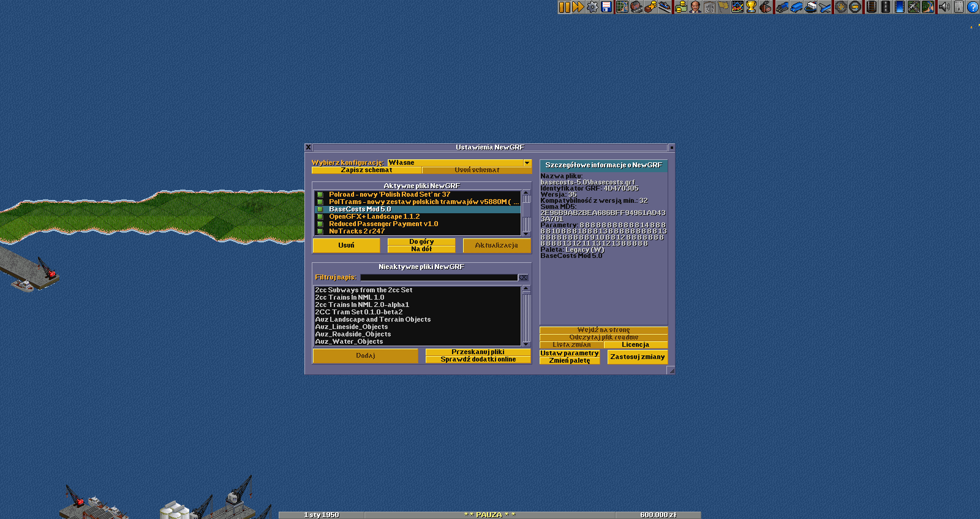Open the game options gear icon
The image size is (980, 519).
tap(592, 7)
